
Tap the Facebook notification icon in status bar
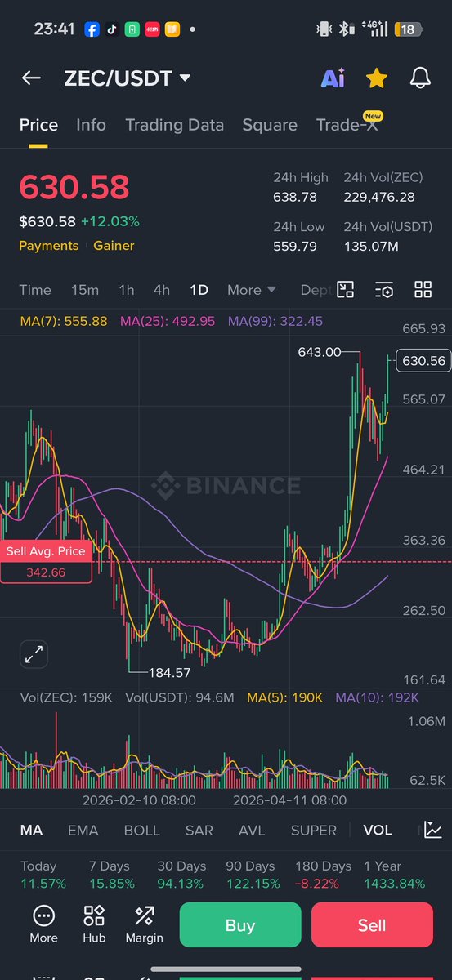point(92,29)
